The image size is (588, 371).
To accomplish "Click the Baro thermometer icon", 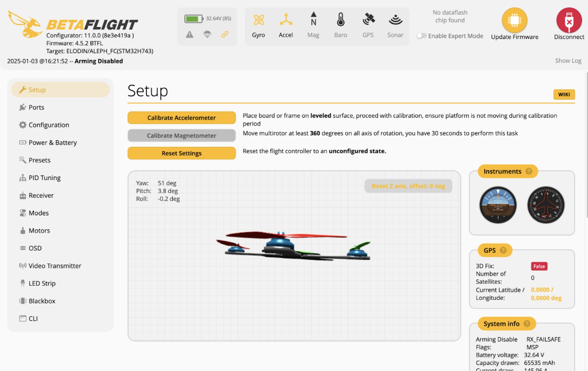I will (341, 19).
